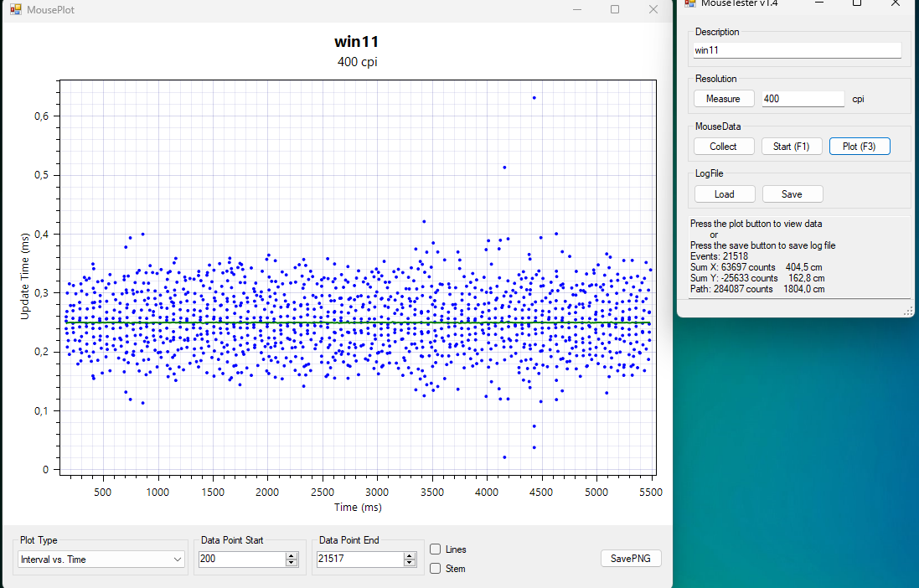Image resolution: width=919 pixels, height=588 pixels.
Task: Open the Plot Type dropdown
Action: (x=101, y=560)
